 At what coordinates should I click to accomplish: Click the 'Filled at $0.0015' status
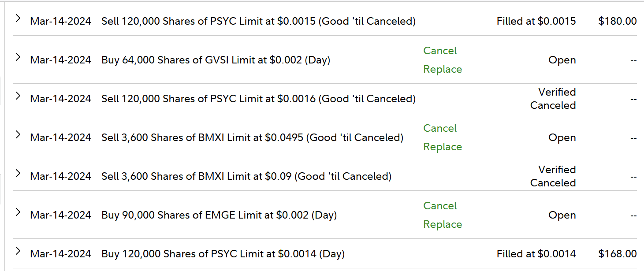(x=536, y=21)
